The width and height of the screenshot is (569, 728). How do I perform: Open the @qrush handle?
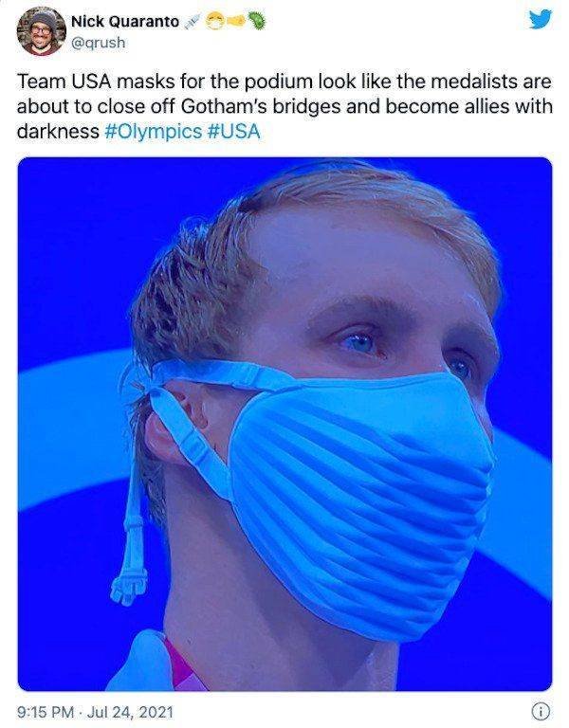[98, 43]
